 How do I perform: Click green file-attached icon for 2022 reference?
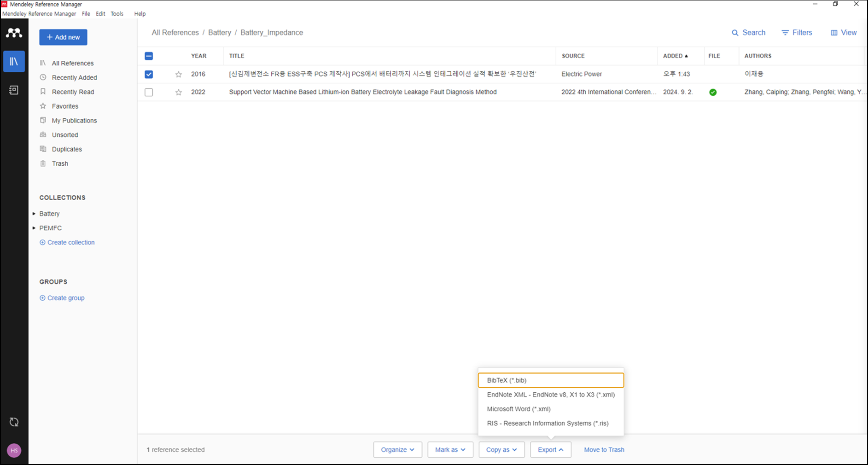click(x=713, y=92)
